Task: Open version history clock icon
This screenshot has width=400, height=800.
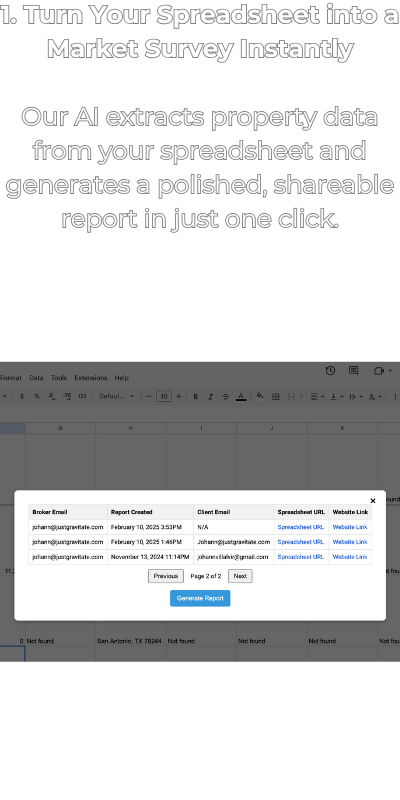Action: [330, 371]
